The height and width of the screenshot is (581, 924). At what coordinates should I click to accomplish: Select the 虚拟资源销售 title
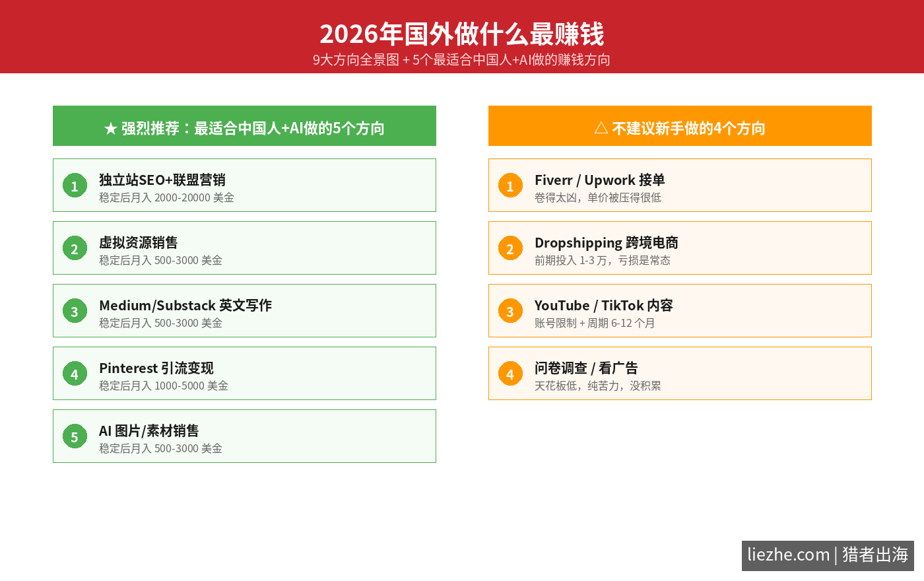(x=139, y=242)
